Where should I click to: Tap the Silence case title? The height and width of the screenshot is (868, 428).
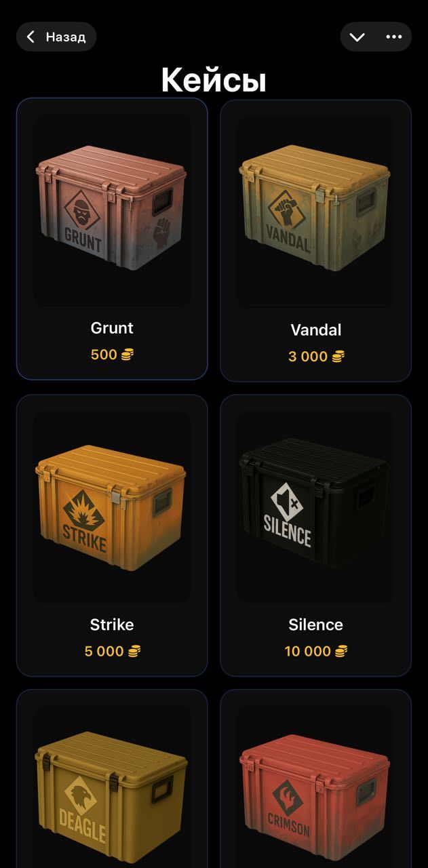point(316,625)
